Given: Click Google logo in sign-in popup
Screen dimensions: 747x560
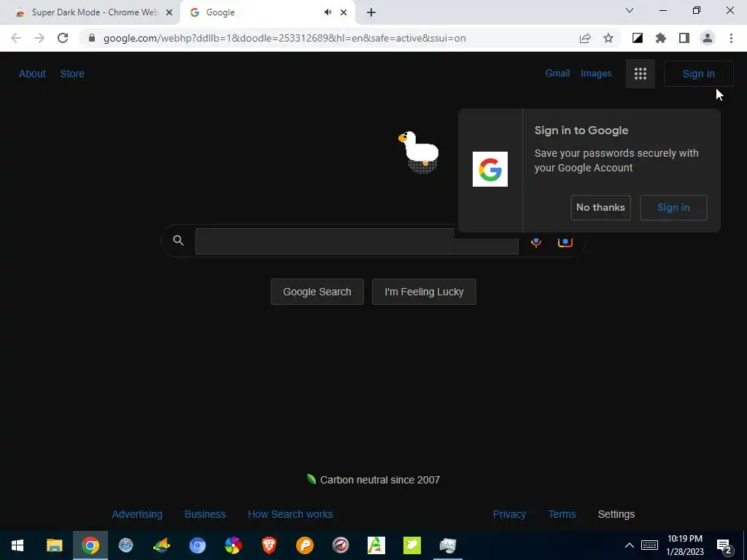Looking at the screenshot, I should click(489, 169).
